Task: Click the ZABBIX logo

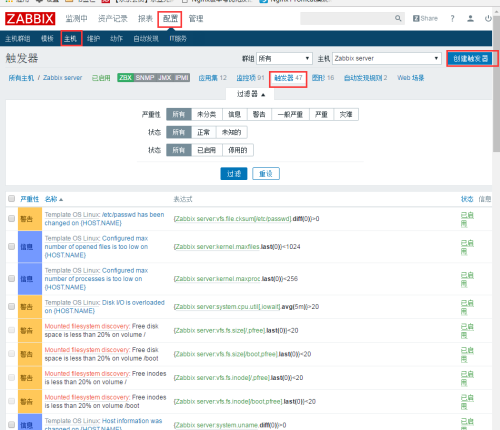Action: click(x=30, y=19)
